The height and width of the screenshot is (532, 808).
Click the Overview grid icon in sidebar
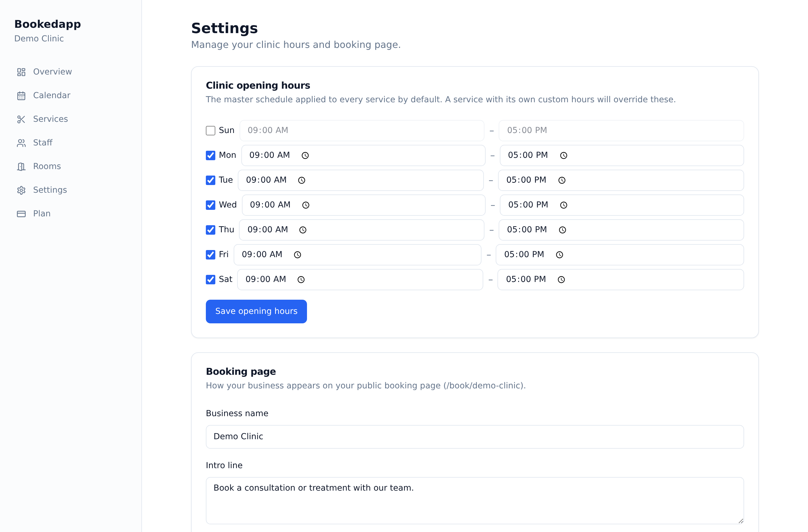21,72
